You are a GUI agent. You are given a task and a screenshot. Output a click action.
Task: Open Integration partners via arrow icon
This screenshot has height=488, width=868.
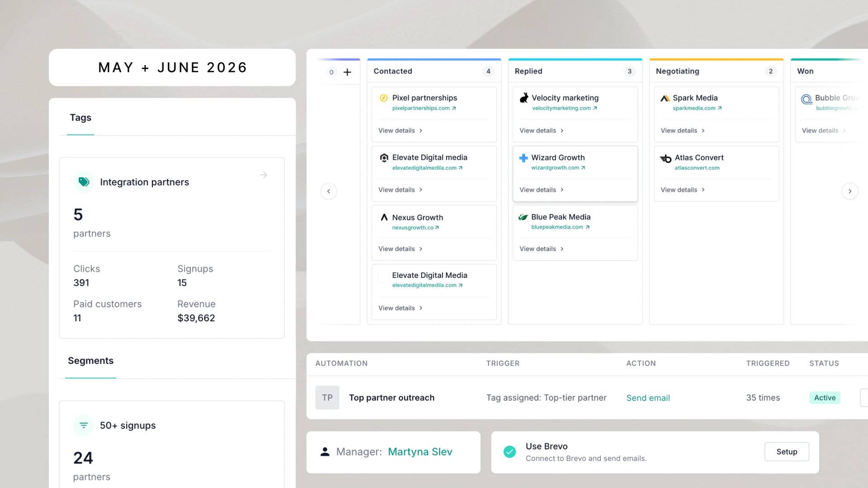coord(264,175)
